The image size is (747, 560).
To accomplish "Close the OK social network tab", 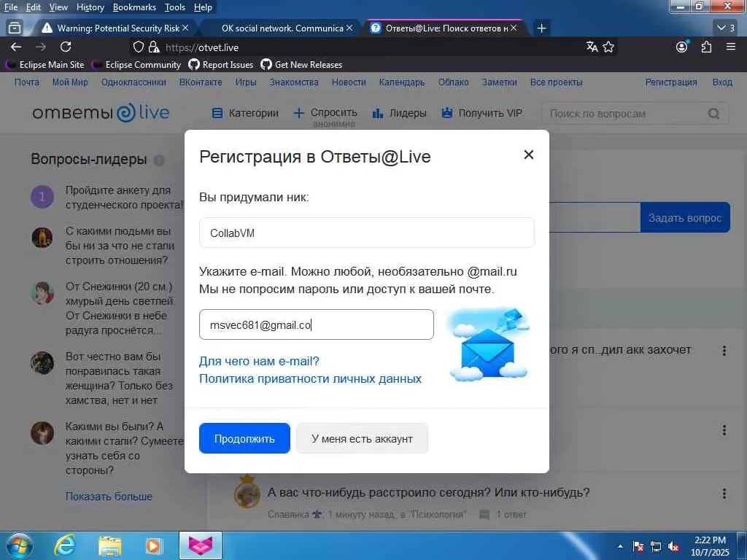I will click(x=349, y=28).
